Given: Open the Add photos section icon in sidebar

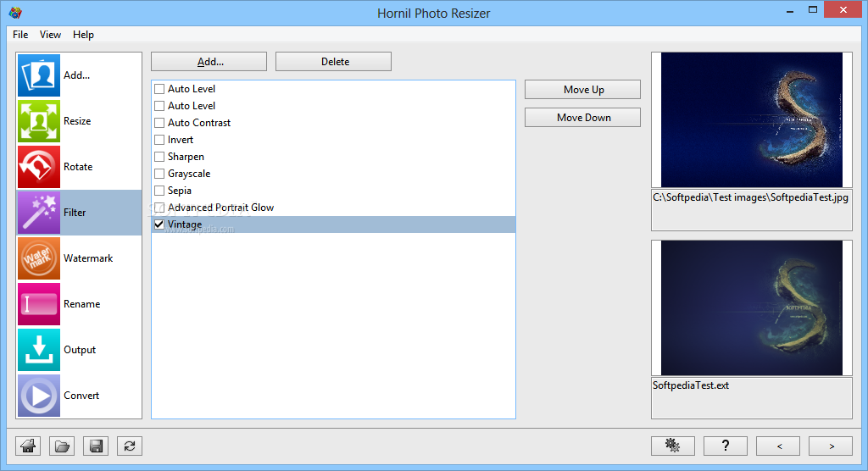Looking at the screenshot, I should click(x=39, y=75).
